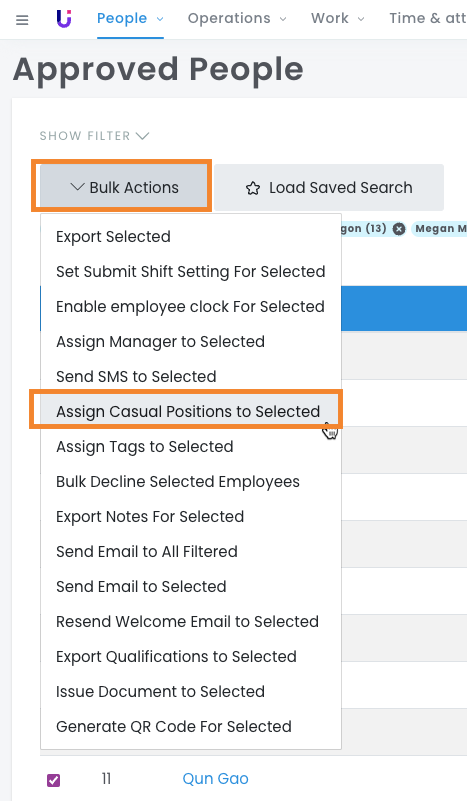Click the Load Saved Search button
This screenshot has height=801, width=467.
click(x=329, y=187)
